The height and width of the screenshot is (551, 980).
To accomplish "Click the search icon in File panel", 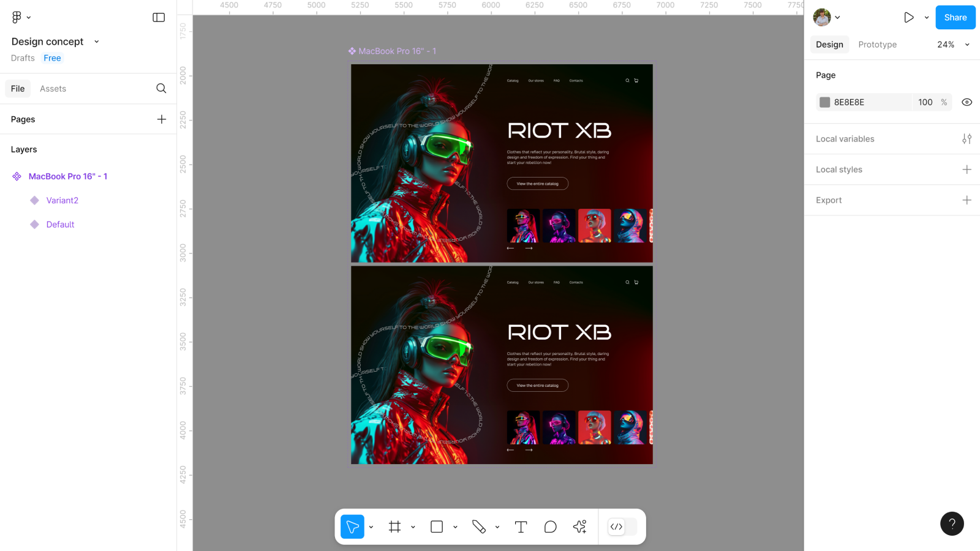I will pyautogui.click(x=161, y=88).
